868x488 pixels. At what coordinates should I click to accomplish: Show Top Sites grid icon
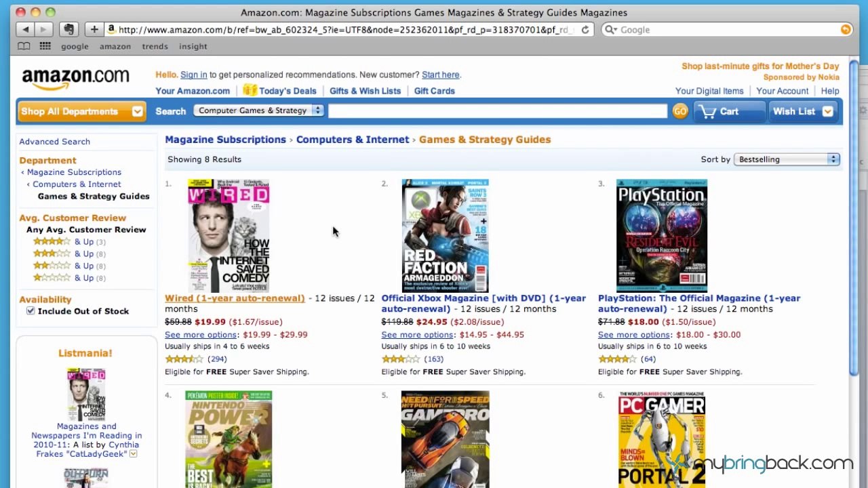point(45,46)
